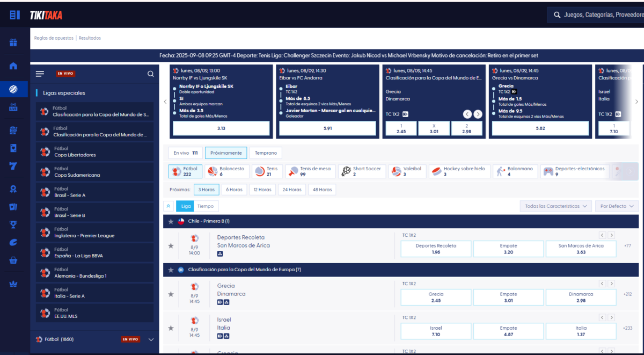644x355 pixels.
Task: Click the games search field at top
Action: coord(596,15)
